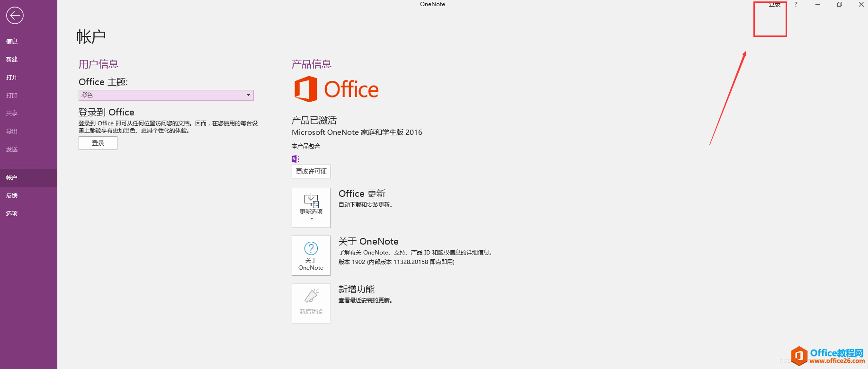Click the 新增功能 button
The width and height of the screenshot is (868, 369).
tap(311, 303)
